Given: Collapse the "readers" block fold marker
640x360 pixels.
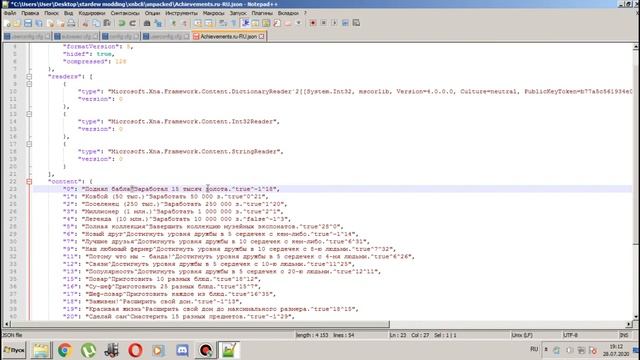Looking at the screenshot, I should point(29,76).
